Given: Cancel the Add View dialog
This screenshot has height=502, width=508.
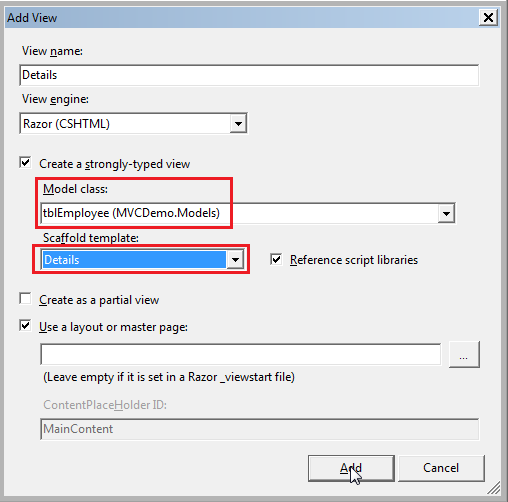Looking at the screenshot, I should [x=441, y=468].
